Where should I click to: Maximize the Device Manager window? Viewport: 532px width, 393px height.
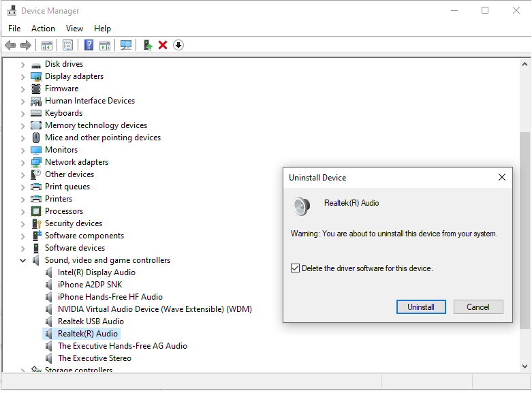point(485,10)
